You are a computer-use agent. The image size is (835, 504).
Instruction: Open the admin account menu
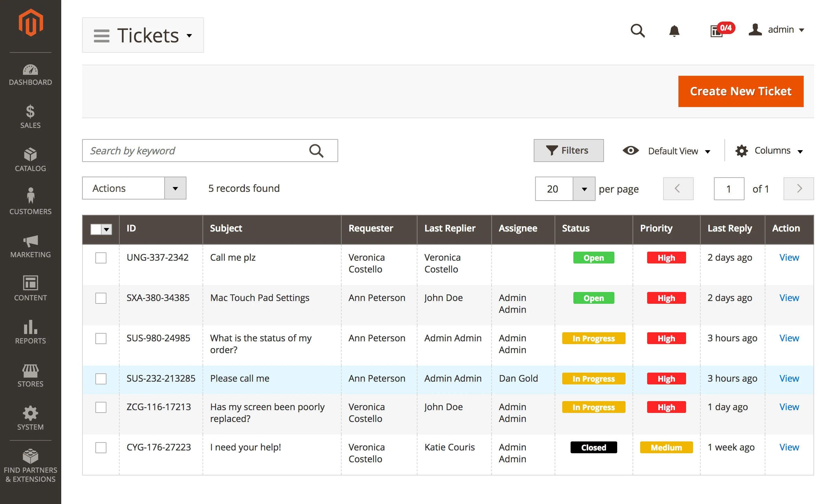(x=777, y=30)
